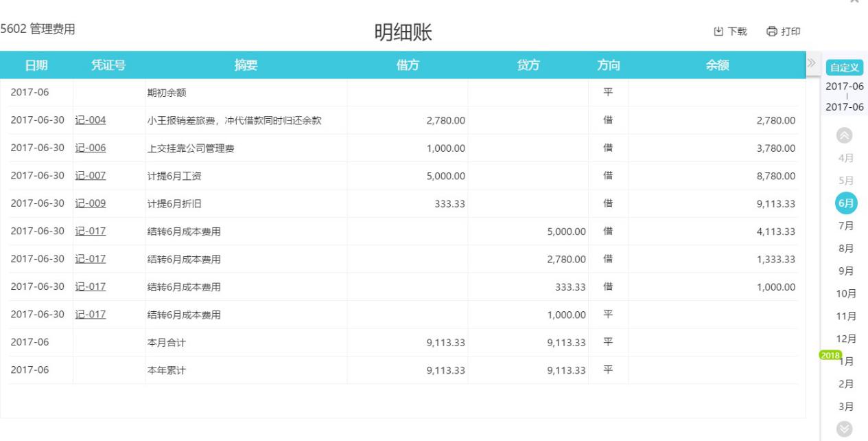Screen dimensions: 868x441
Task: Switch to 10月 in the month list
Action: pyautogui.click(x=846, y=294)
